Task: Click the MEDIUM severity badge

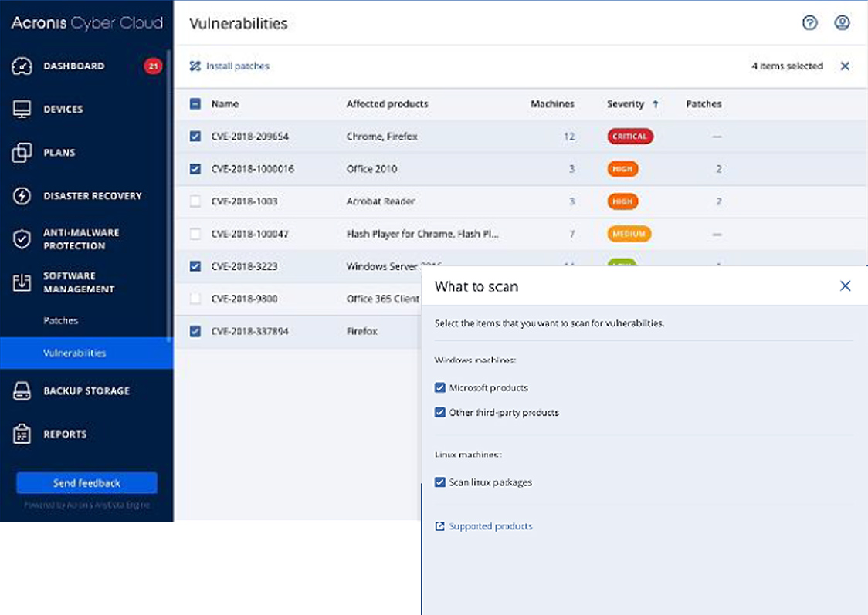Action: click(629, 234)
